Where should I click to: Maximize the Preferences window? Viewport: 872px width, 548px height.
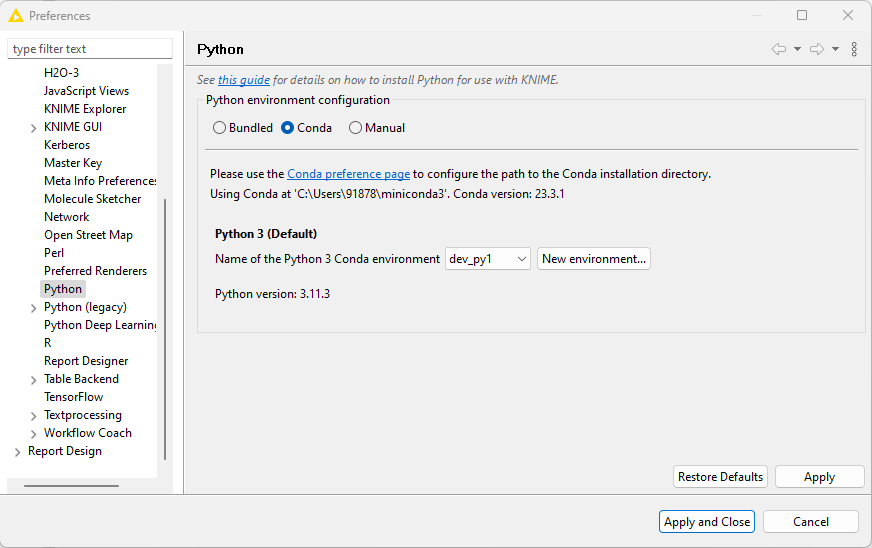802,15
